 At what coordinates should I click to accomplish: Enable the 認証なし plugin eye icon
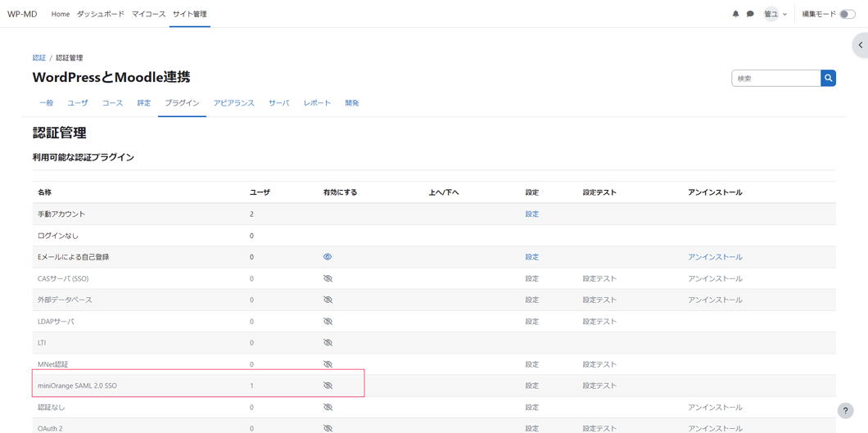[x=328, y=407]
